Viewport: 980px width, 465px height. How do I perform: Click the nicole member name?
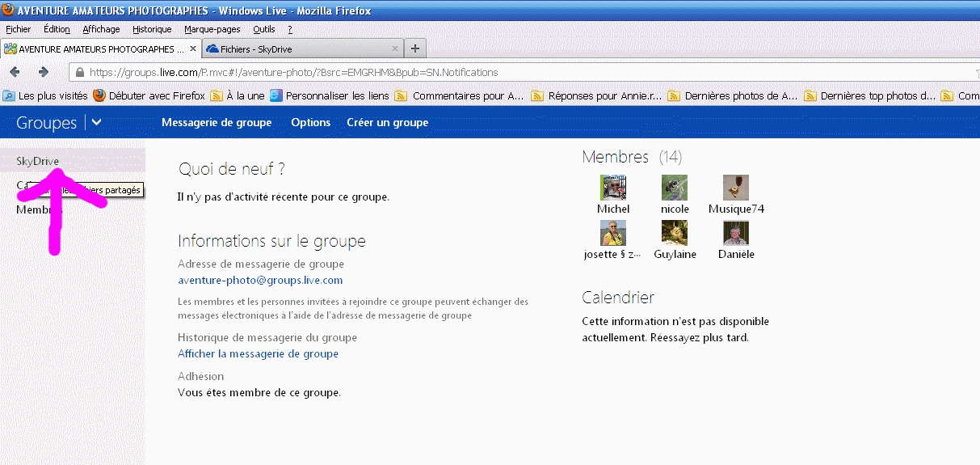(675, 209)
